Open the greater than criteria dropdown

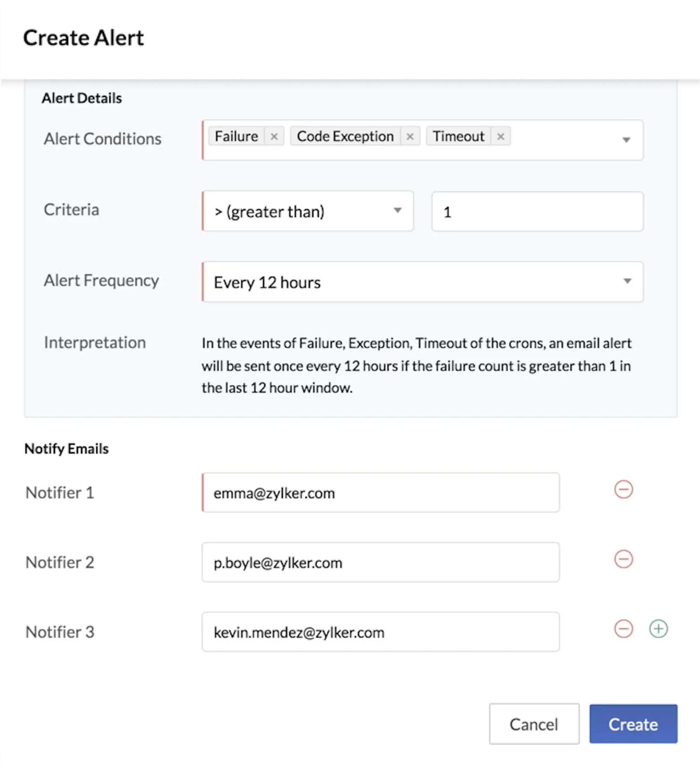308,211
